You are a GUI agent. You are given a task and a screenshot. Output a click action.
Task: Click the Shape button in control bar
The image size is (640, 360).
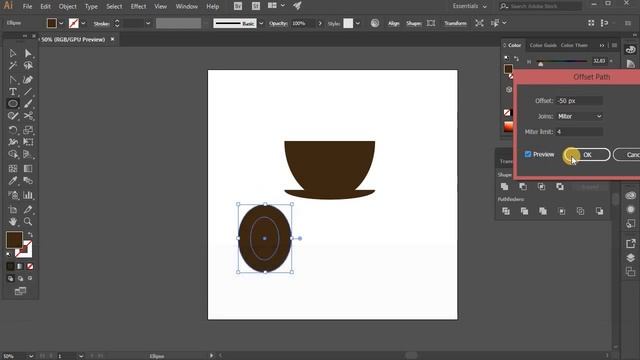pos(413,23)
